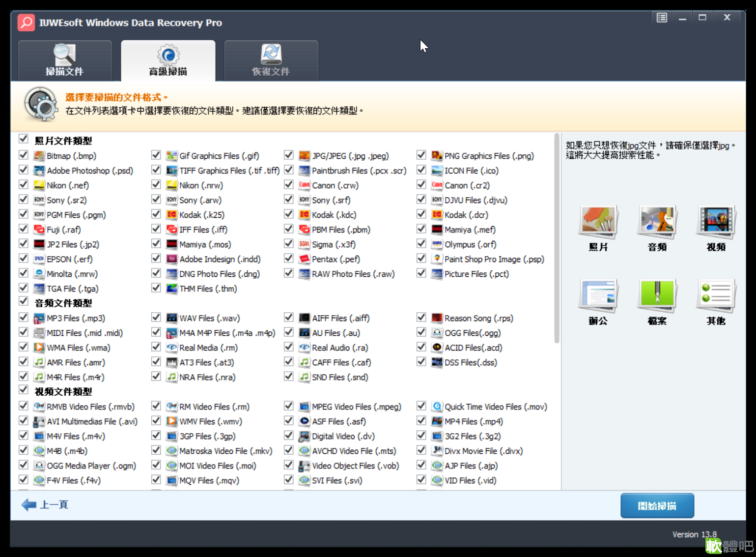The height and width of the screenshot is (557, 756).
Task: Minimize the Data Recovery Pro window
Action: point(682,18)
